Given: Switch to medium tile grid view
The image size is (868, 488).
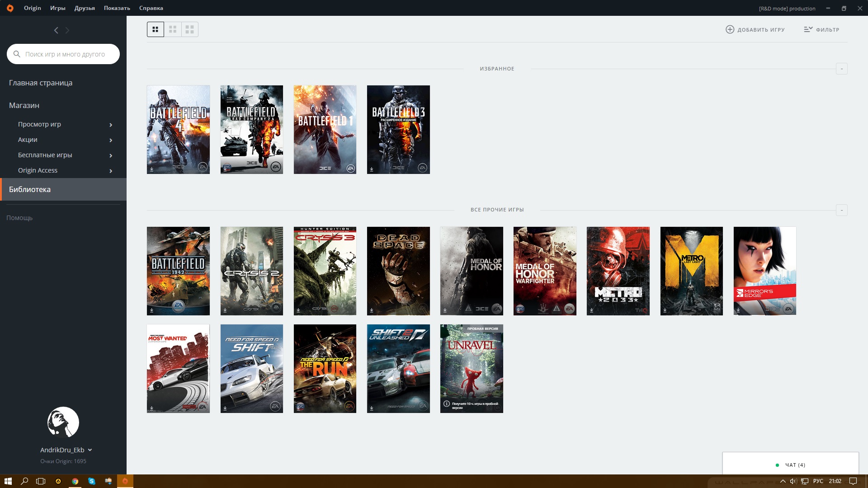Looking at the screenshot, I should pyautogui.click(x=173, y=29).
